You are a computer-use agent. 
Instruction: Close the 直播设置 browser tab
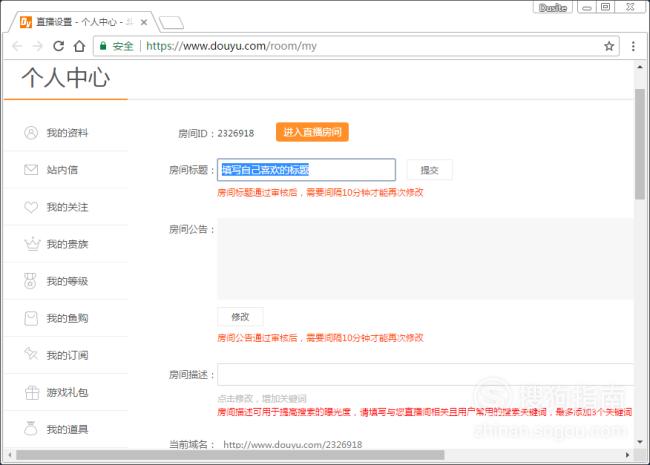tap(144, 22)
